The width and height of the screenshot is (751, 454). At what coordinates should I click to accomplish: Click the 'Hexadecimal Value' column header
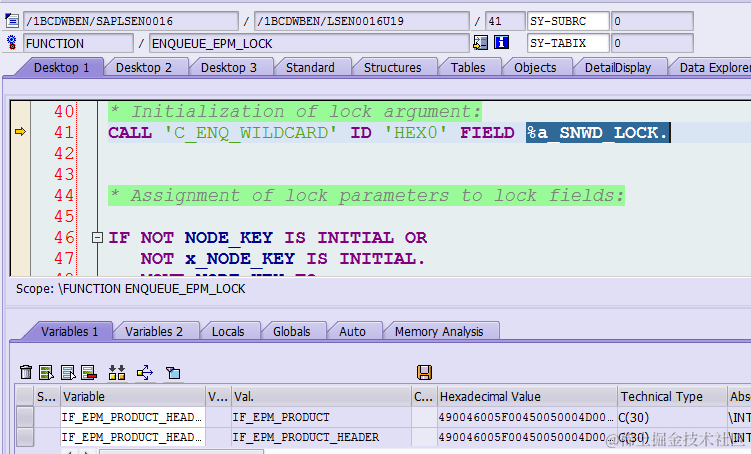click(527, 397)
